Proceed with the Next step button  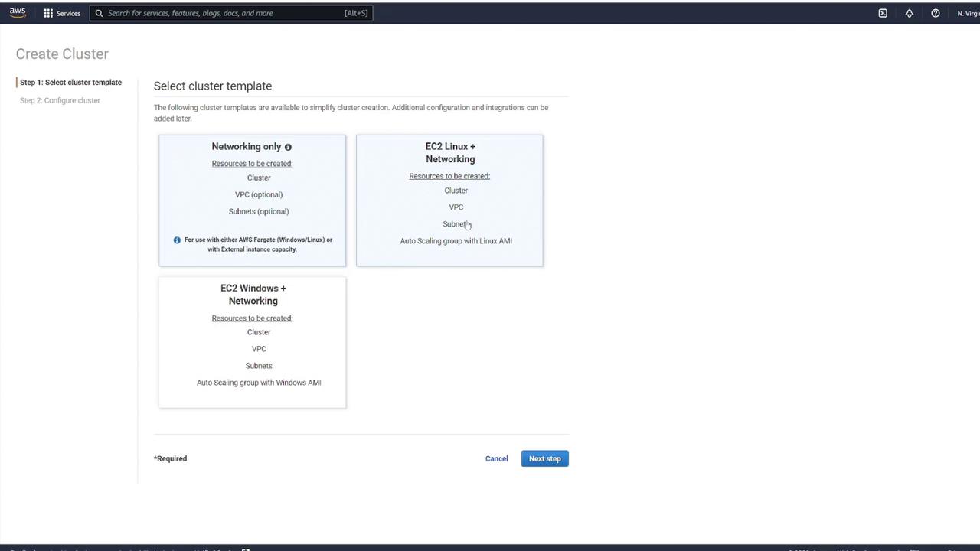pyautogui.click(x=545, y=459)
